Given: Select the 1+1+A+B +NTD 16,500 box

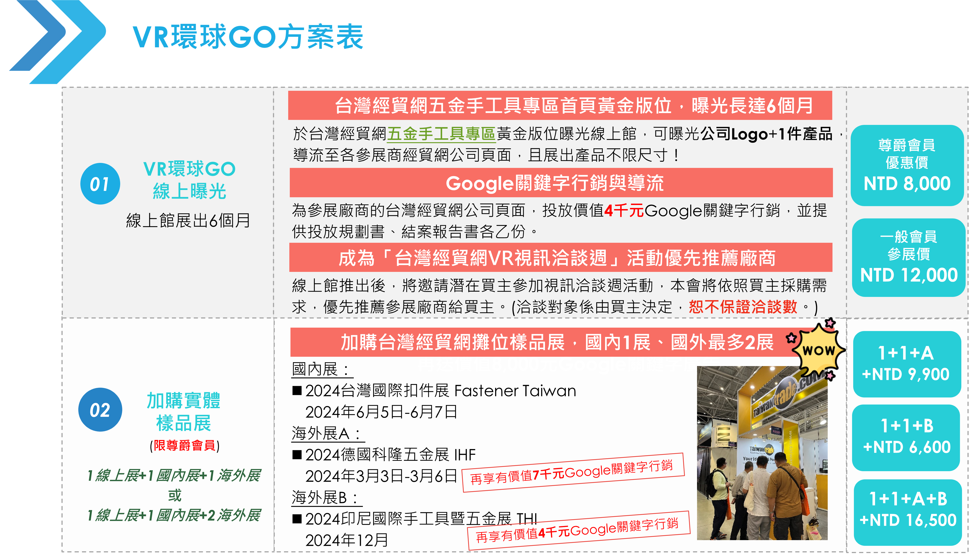Looking at the screenshot, I should click(x=907, y=512).
